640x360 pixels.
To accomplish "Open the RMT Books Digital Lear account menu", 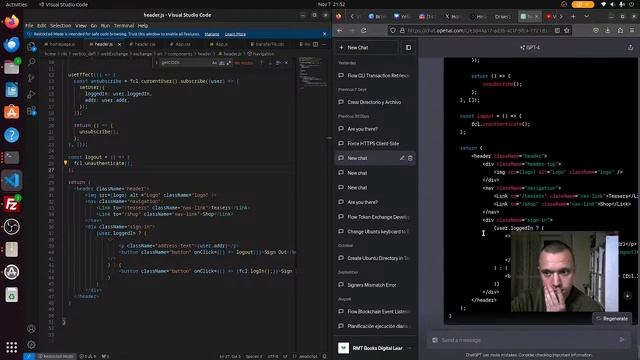I will (375, 348).
